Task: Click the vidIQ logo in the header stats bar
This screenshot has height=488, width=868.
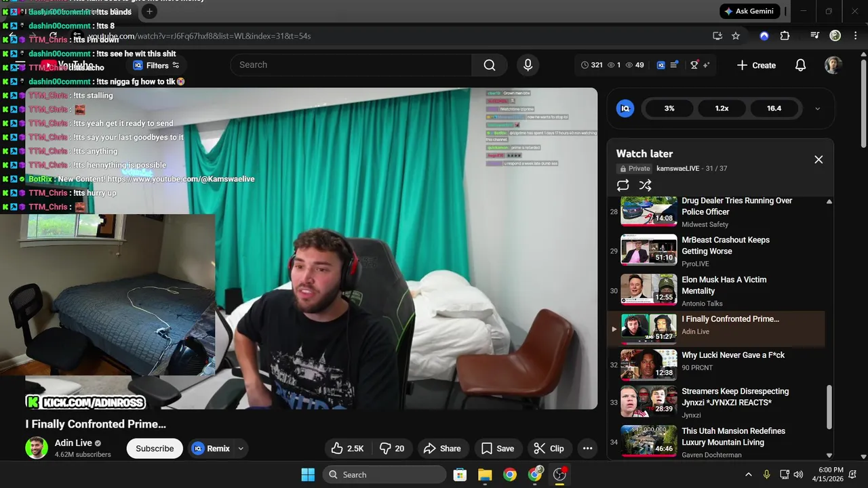Action: [661, 65]
